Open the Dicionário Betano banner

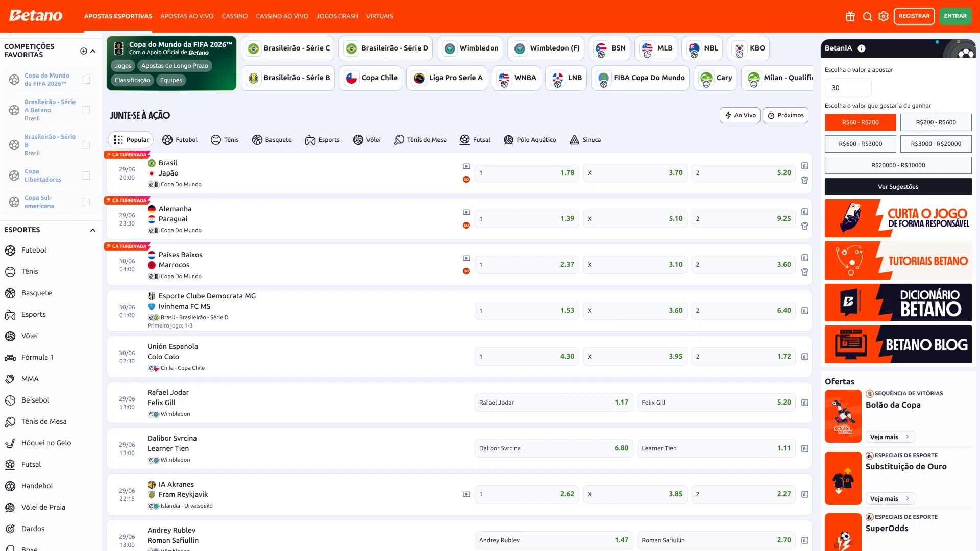898,303
